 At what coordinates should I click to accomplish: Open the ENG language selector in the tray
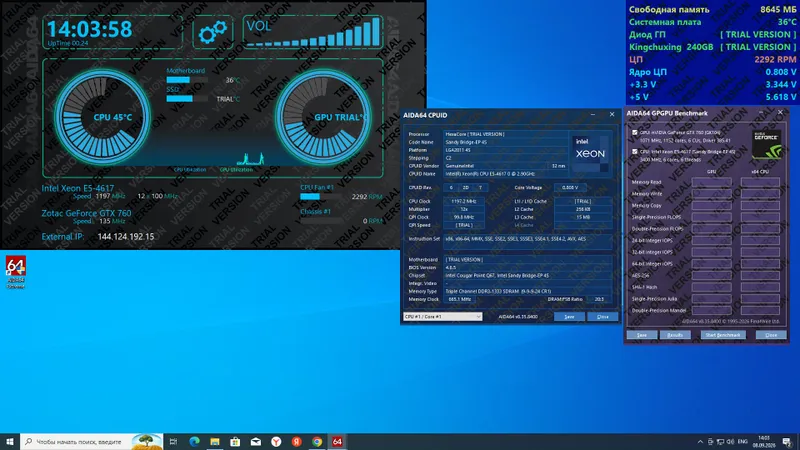click(x=743, y=442)
